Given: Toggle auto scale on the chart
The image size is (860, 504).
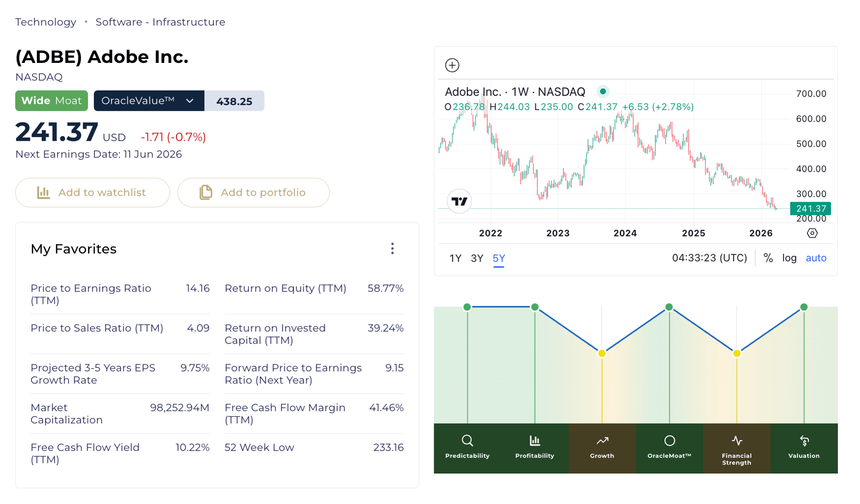Looking at the screenshot, I should (x=816, y=258).
